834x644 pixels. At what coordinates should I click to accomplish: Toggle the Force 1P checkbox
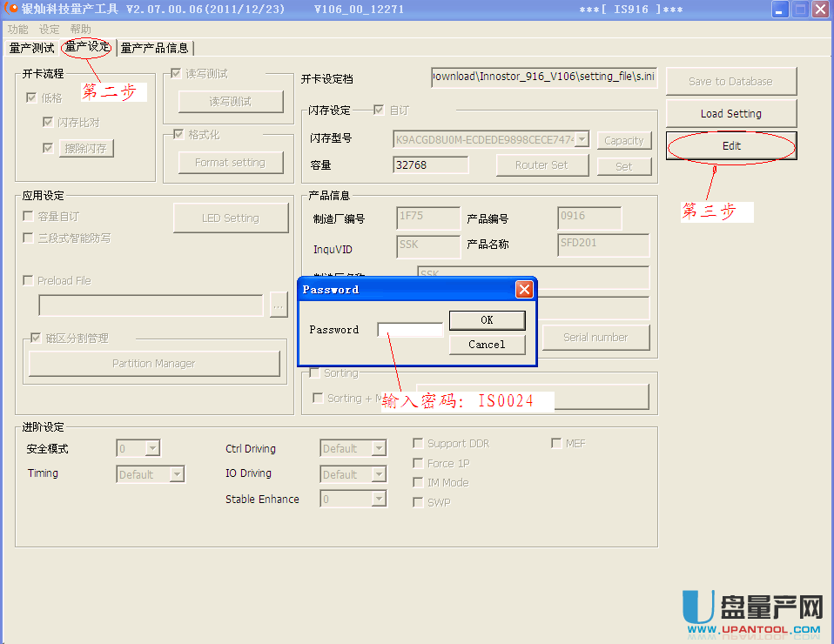pyautogui.click(x=419, y=464)
